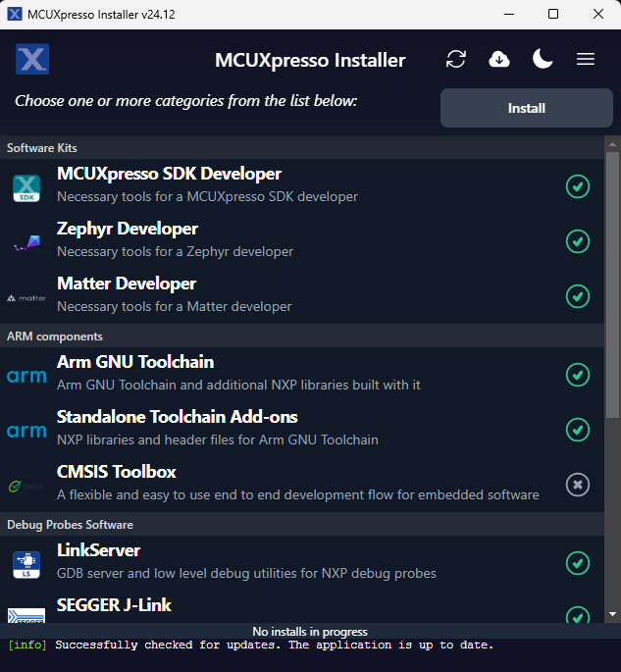Click the ARM components section header
This screenshot has width=621, height=672.
click(x=302, y=336)
